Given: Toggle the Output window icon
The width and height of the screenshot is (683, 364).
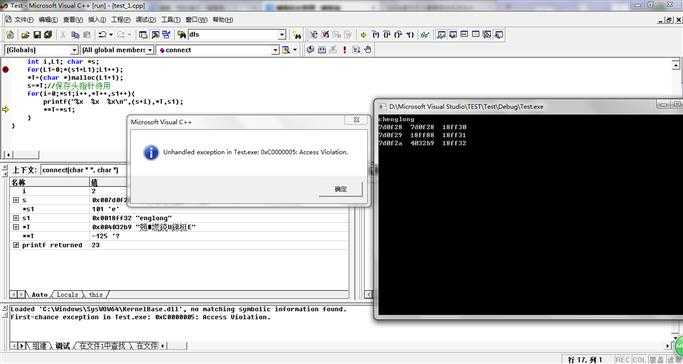Looking at the screenshot, I should click(155, 34).
